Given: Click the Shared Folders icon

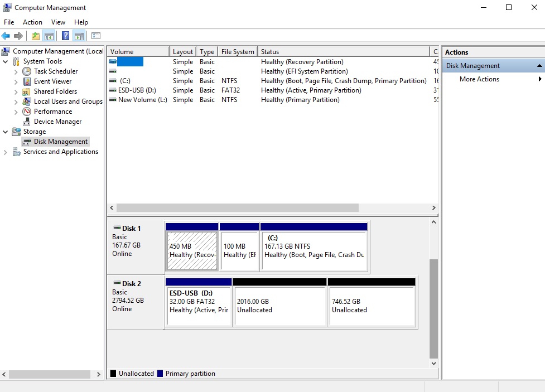Looking at the screenshot, I should (x=26, y=91).
